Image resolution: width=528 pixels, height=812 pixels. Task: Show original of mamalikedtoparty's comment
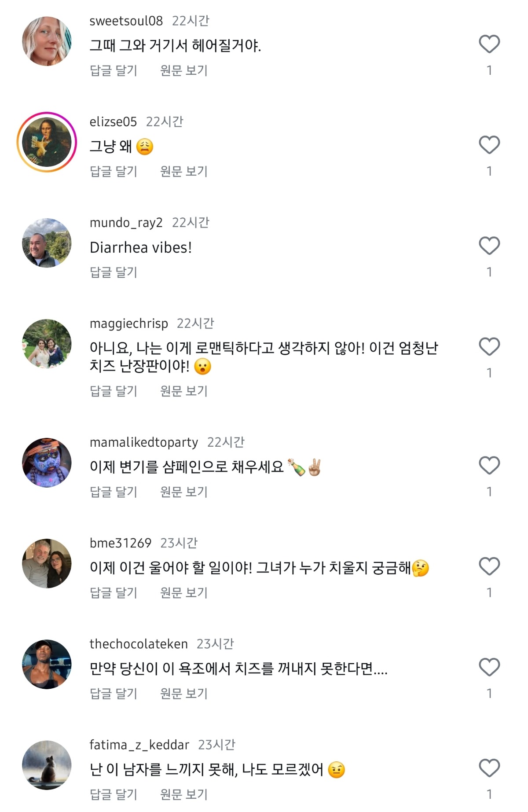point(184,492)
